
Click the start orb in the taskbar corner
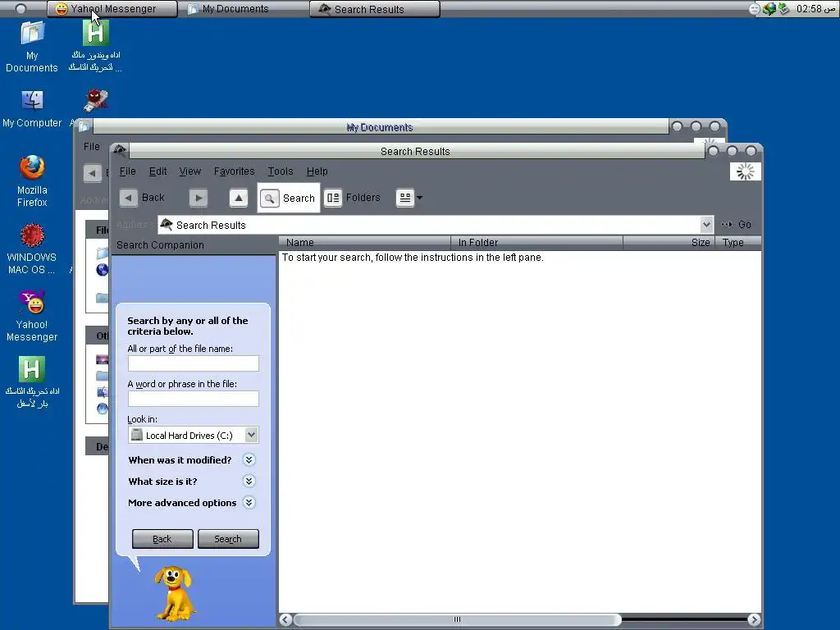point(21,8)
